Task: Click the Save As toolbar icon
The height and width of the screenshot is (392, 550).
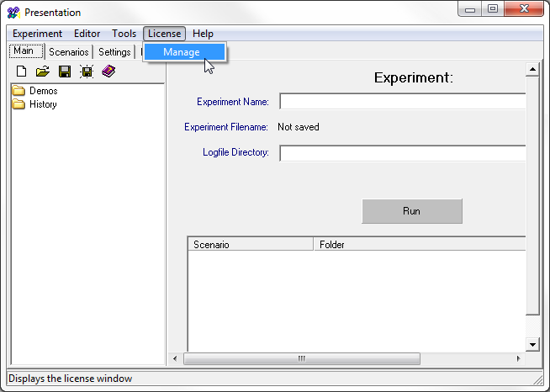Action: (87, 72)
